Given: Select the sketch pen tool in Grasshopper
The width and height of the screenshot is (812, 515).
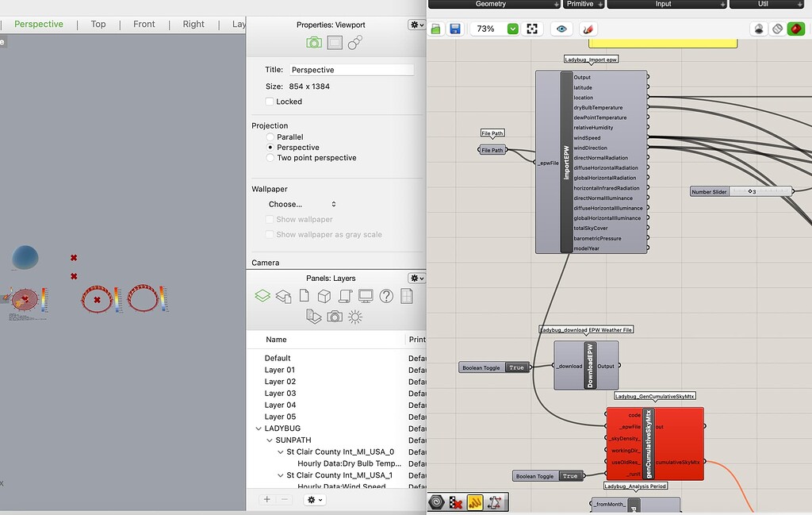Looking at the screenshot, I should click(588, 29).
